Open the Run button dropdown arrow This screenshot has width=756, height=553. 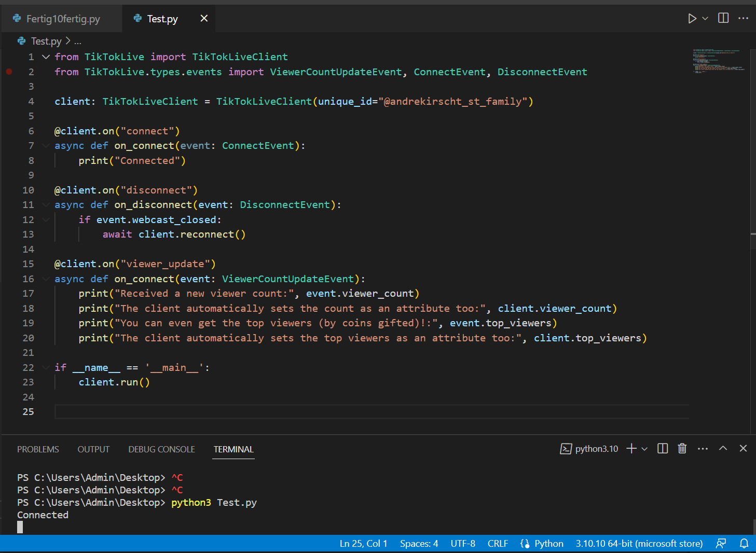coord(704,18)
